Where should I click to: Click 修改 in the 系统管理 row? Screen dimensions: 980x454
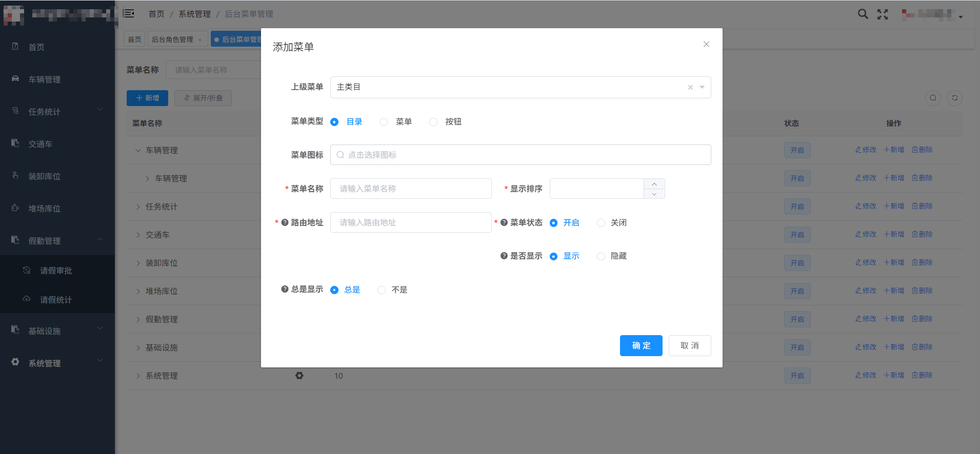click(x=866, y=375)
